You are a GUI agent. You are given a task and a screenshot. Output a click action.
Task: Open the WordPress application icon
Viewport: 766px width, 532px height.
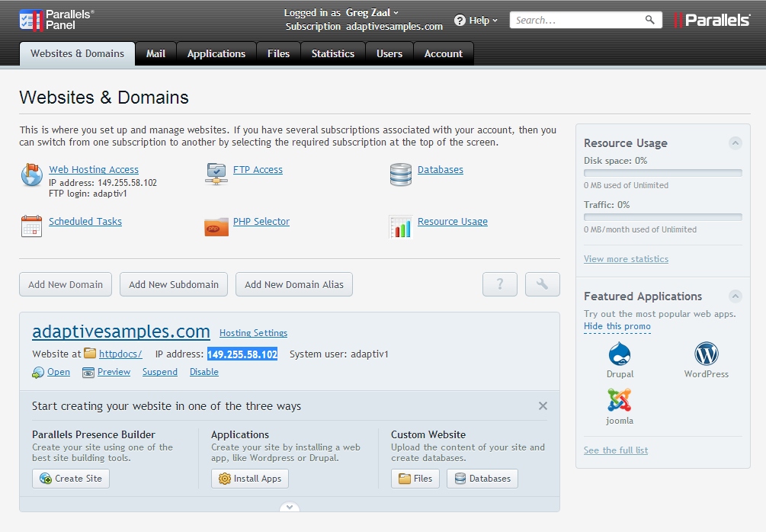tap(707, 354)
